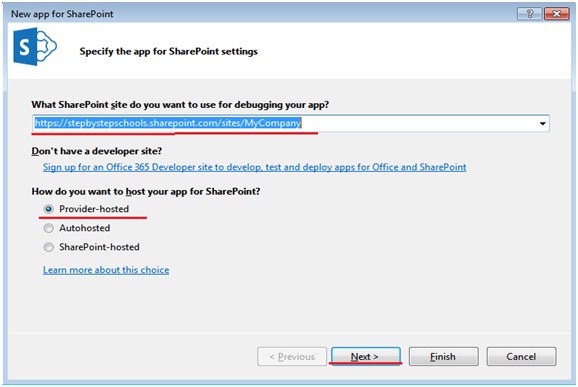The width and height of the screenshot is (578, 387).
Task: Choose the SharePoint-hosted radio option
Action: [x=48, y=247]
